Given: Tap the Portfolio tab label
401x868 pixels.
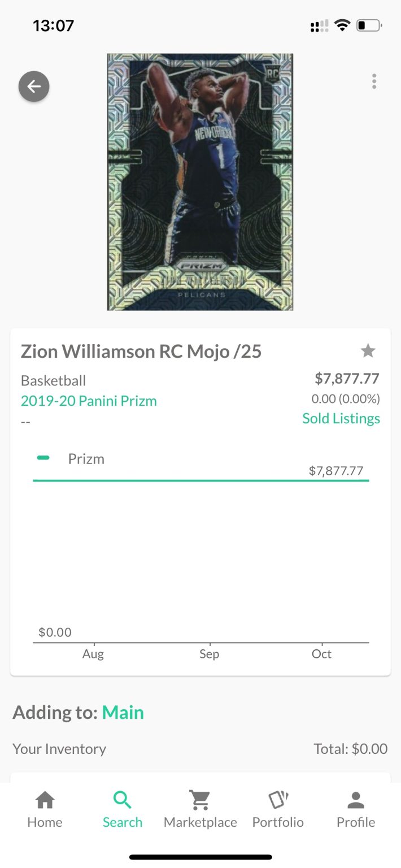Looking at the screenshot, I should (278, 822).
